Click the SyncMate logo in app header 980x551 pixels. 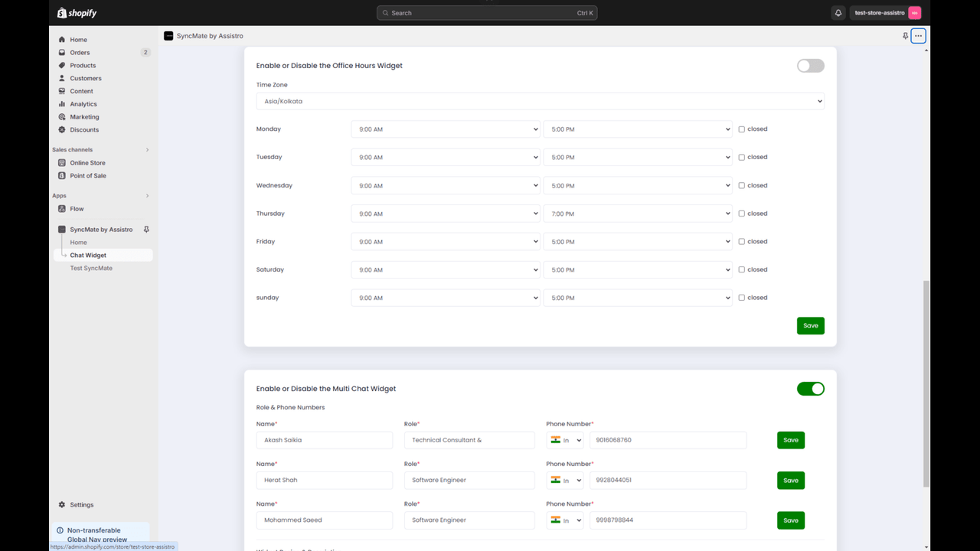168,36
